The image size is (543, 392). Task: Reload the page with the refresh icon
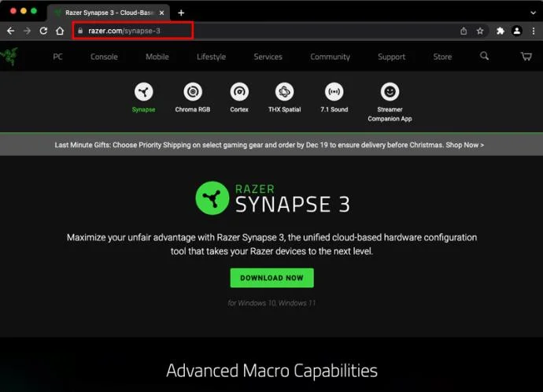click(x=43, y=31)
